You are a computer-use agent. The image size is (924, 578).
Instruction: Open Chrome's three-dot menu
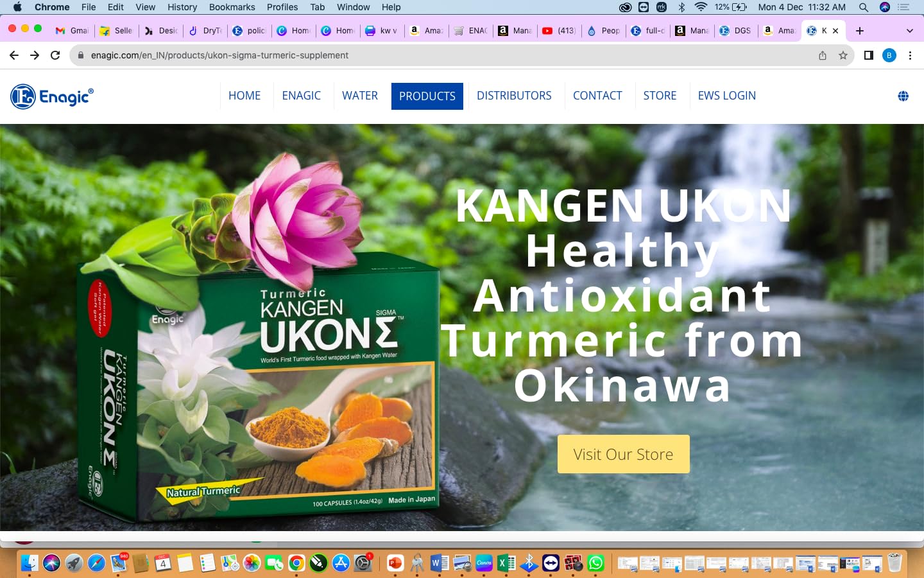(911, 55)
